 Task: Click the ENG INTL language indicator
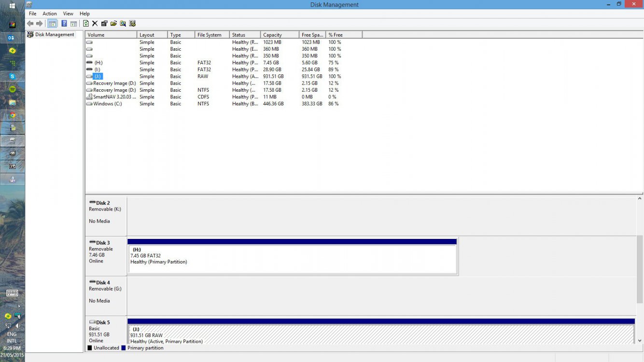[x=12, y=337]
